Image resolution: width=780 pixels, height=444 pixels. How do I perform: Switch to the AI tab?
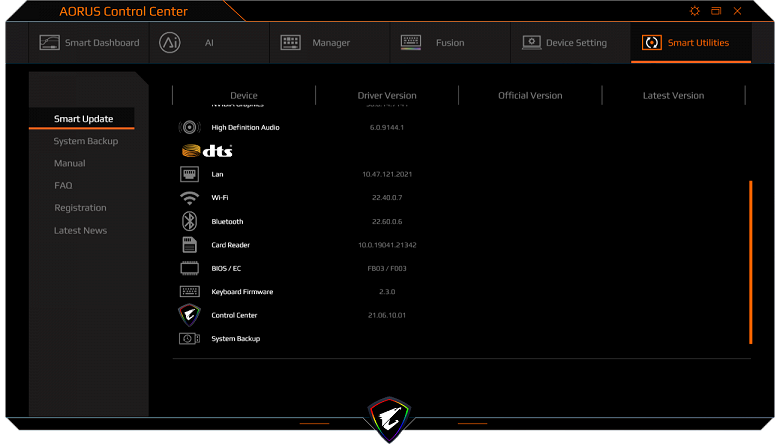click(209, 43)
